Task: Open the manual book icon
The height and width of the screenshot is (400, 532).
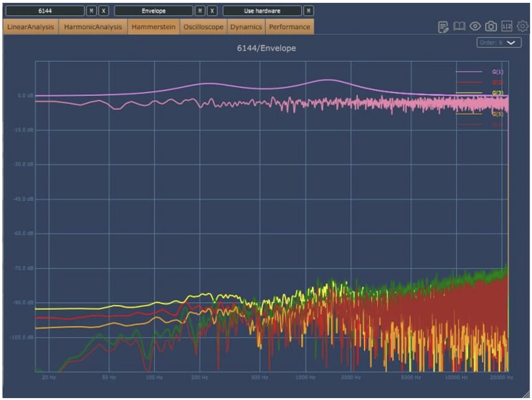Action: point(459,26)
